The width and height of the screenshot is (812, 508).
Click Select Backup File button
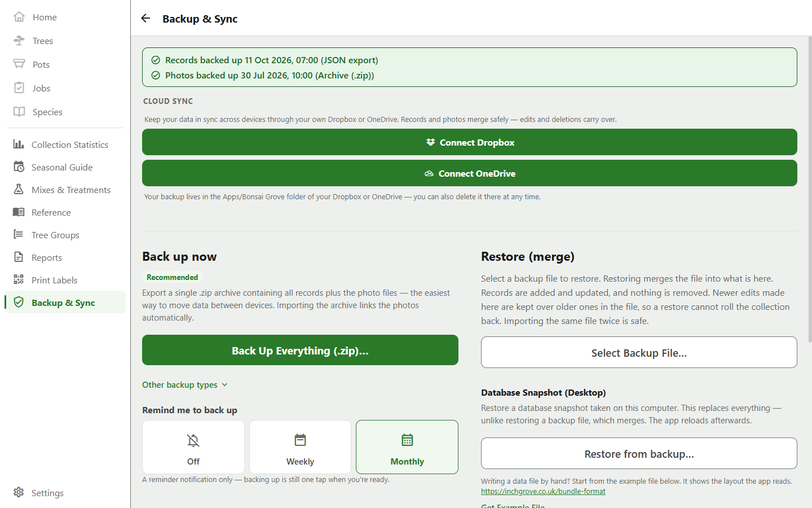639,353
